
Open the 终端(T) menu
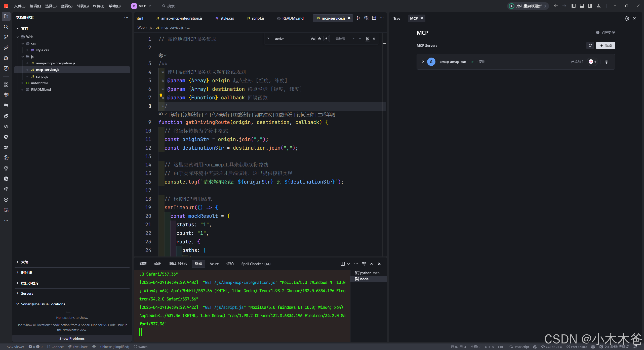(x=98, y=6)
